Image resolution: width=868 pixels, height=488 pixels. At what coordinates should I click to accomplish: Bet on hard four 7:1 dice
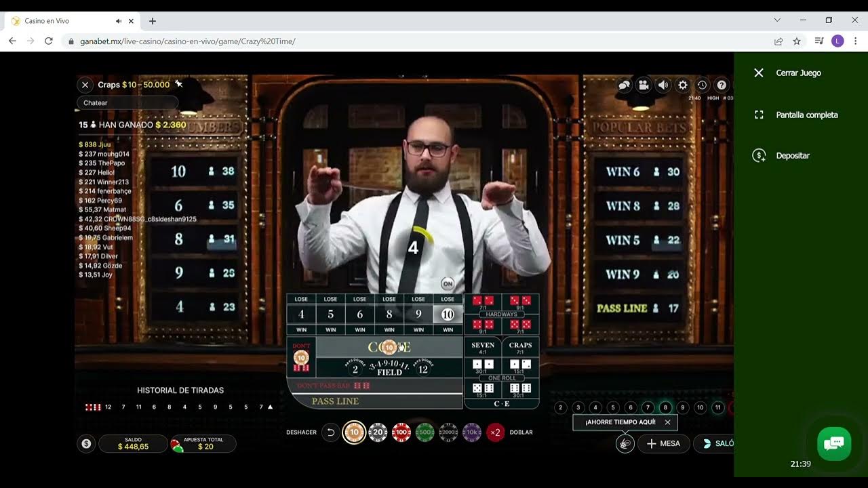pyautogui.click(x=483, y=302)
